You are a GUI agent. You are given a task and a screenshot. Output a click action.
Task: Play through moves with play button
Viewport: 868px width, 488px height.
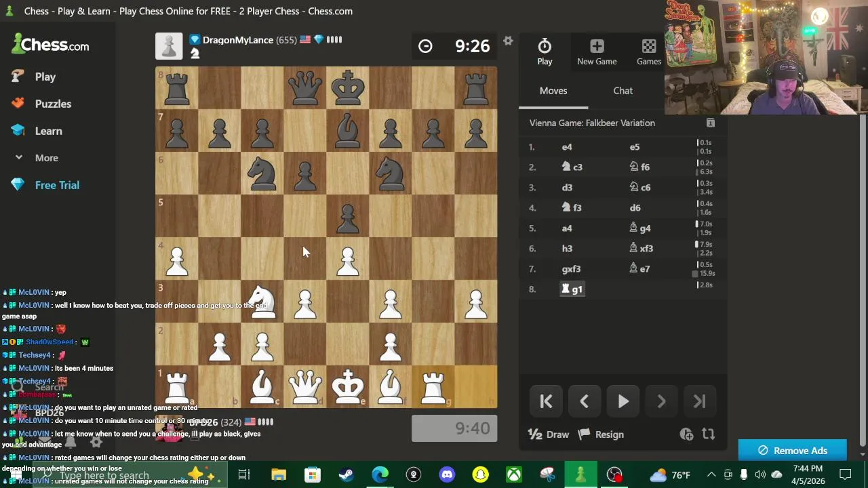[x=623, y=401]
